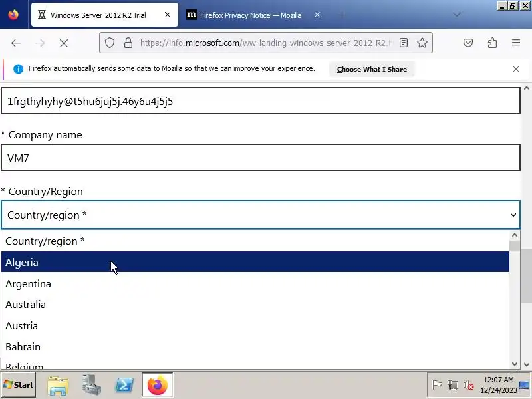Dismiss the Firefox data notification bar
This screenshot has width=532, height=399.
tap(516, 69)
